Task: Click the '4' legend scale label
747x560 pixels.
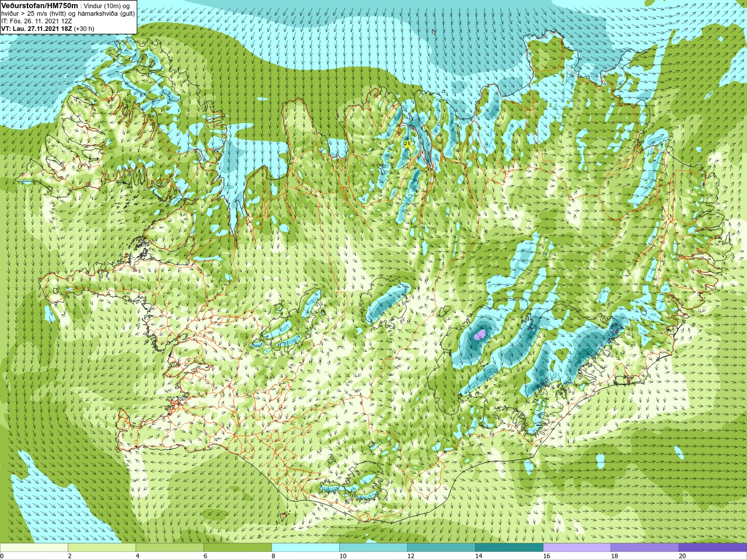Action: 137,556
